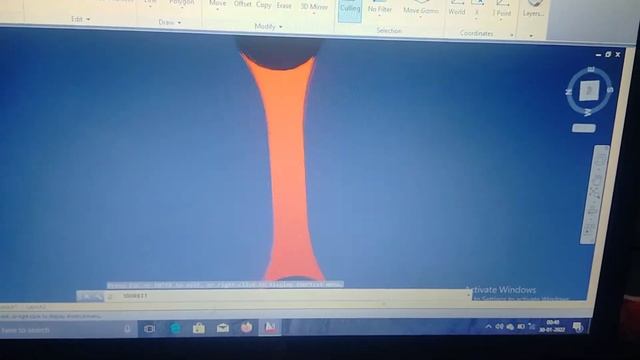Click the volume icon in system tray
Viewport: 640px width, 360px height.
coord(499,327)
